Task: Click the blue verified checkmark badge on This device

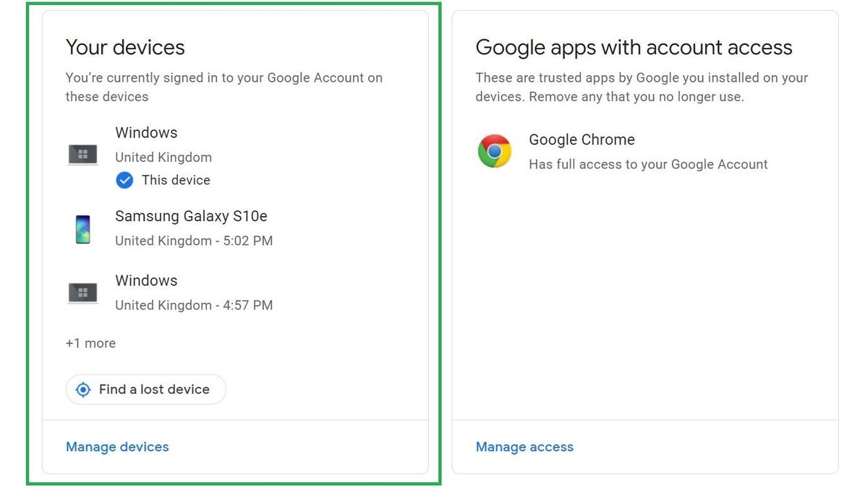Action: 124,179
